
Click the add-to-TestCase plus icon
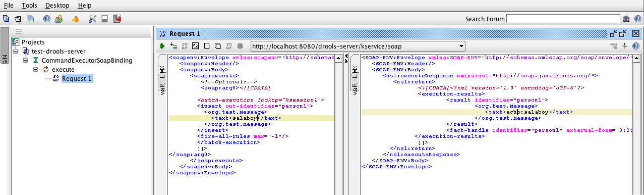click(173, 45)
